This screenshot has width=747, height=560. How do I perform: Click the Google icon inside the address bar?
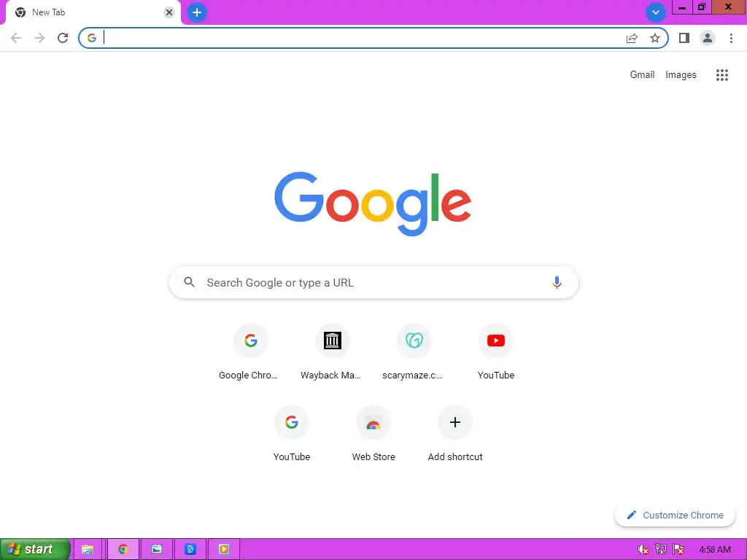[x=92, y=38]
